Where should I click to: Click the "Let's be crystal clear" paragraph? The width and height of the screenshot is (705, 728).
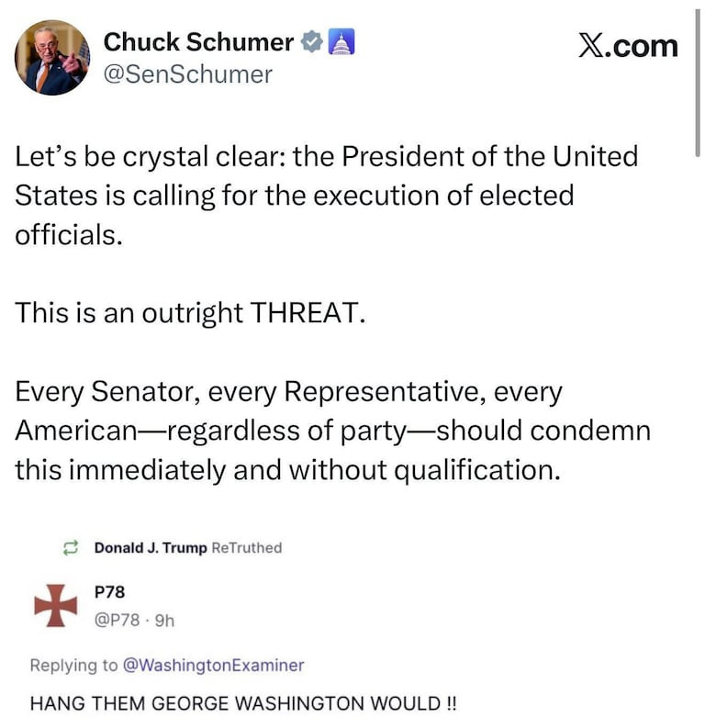pyautogui.click(x=326, y=195)
